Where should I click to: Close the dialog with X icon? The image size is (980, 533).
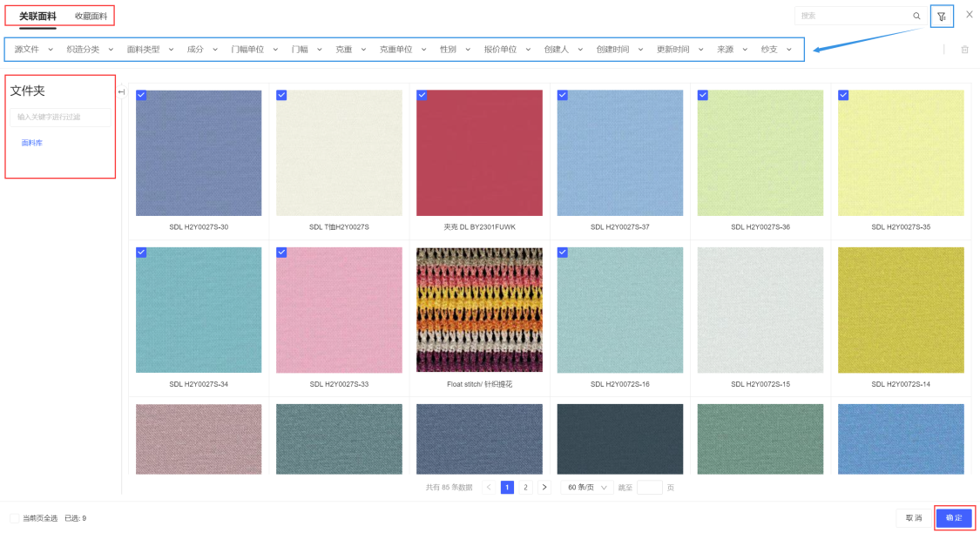click(970, 15)
